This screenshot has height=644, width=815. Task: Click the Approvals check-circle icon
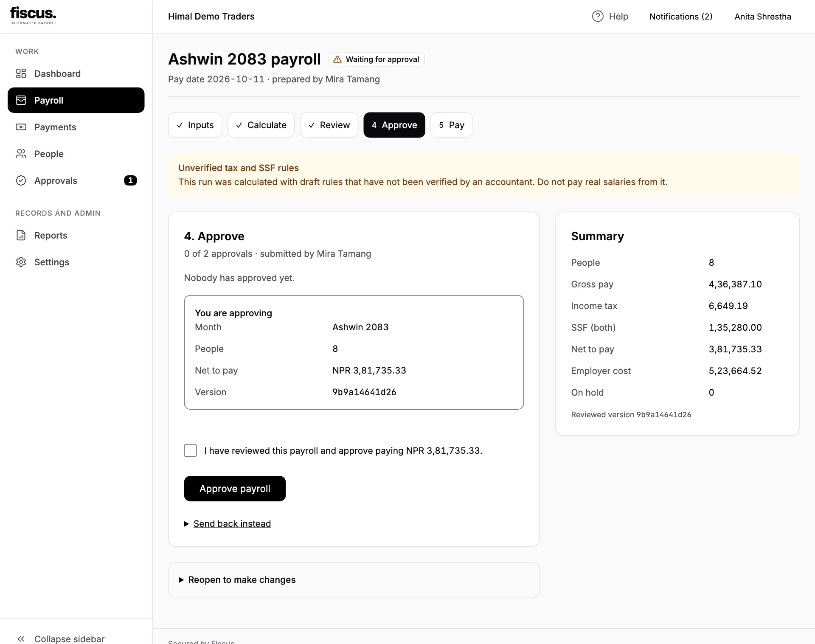(x=21, y=180)
